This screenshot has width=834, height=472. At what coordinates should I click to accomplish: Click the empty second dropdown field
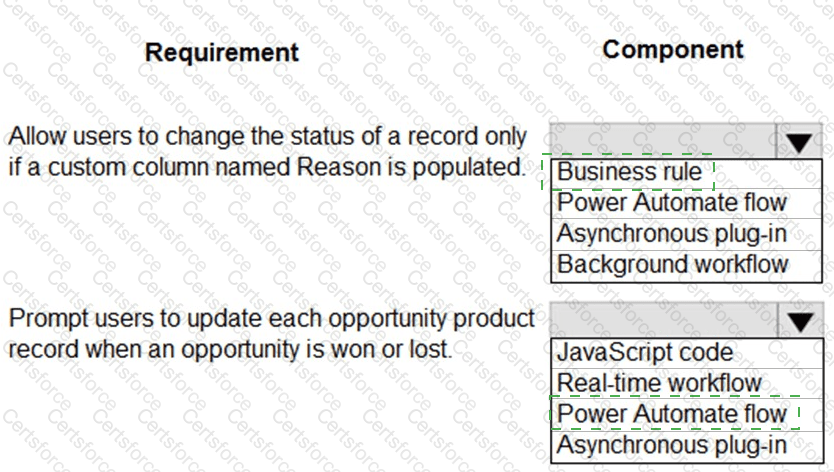tap(662, 322)
